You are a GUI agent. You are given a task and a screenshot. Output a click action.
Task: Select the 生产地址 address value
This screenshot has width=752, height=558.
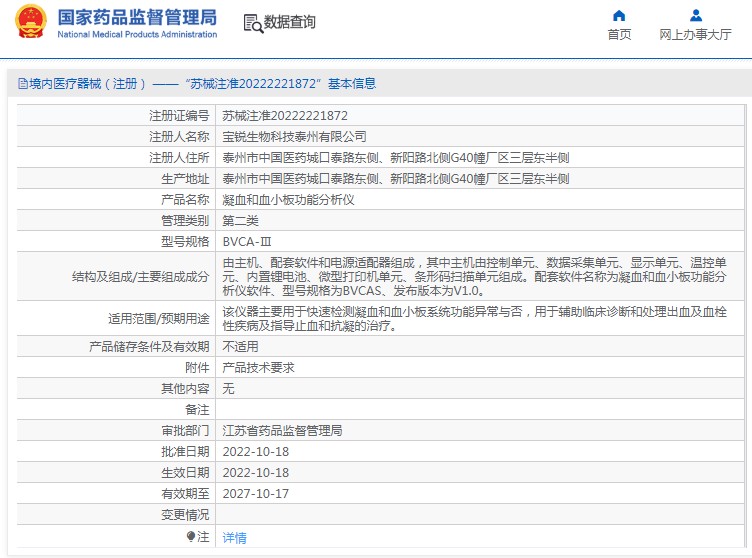click(x=396, y=179)
